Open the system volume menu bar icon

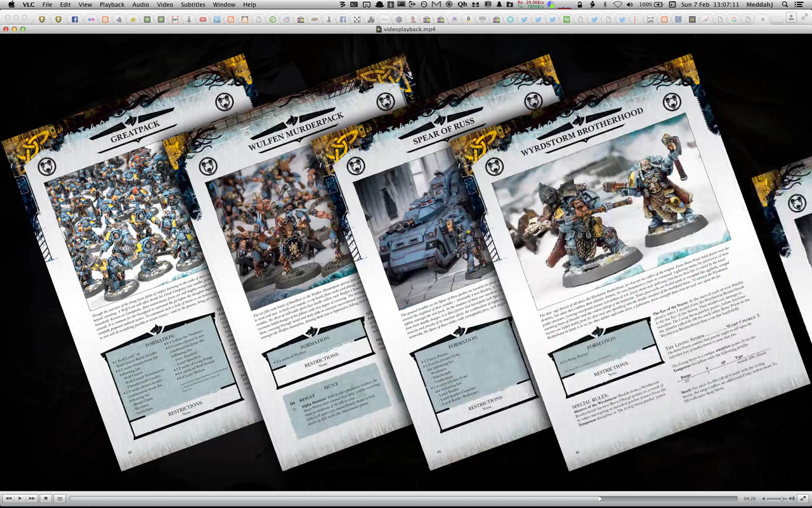click(x=629, y=4)
